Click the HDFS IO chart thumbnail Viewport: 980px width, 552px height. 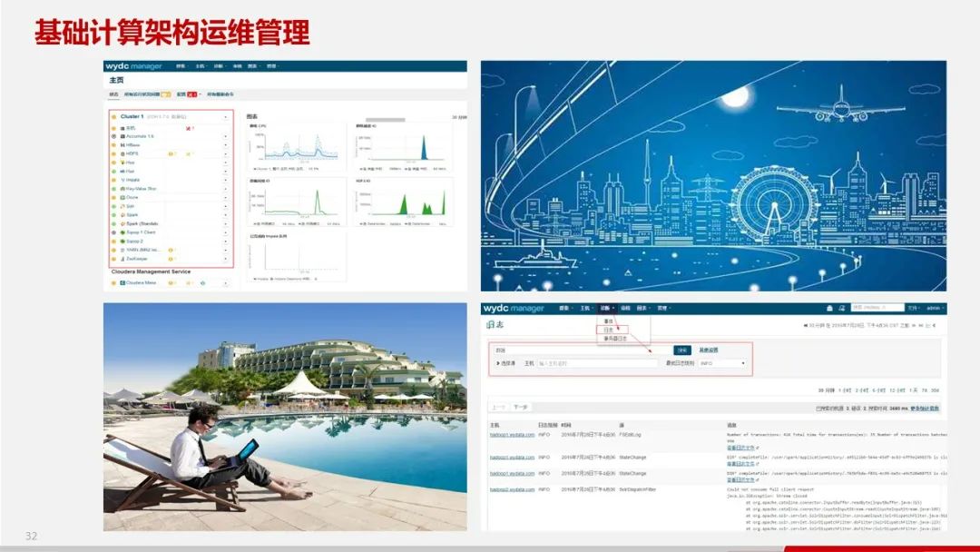coord(403,202)
